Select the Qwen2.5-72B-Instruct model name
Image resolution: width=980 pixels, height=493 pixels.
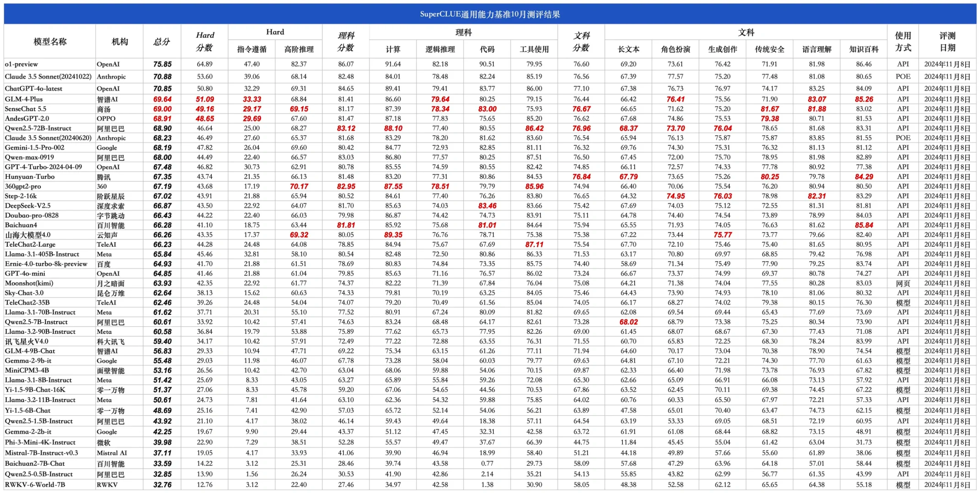pyautogui.click(x=38, y=128)
